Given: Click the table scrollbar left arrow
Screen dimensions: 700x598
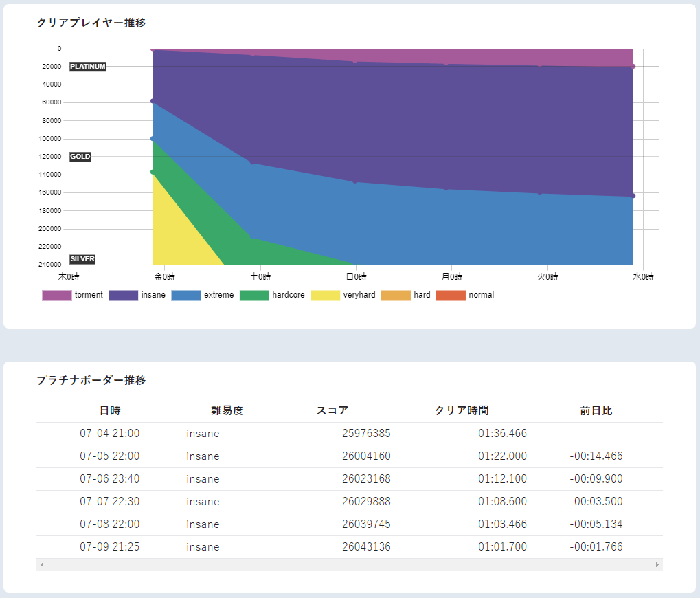Looking at the screenshot, I should click(x=42, y=564).
